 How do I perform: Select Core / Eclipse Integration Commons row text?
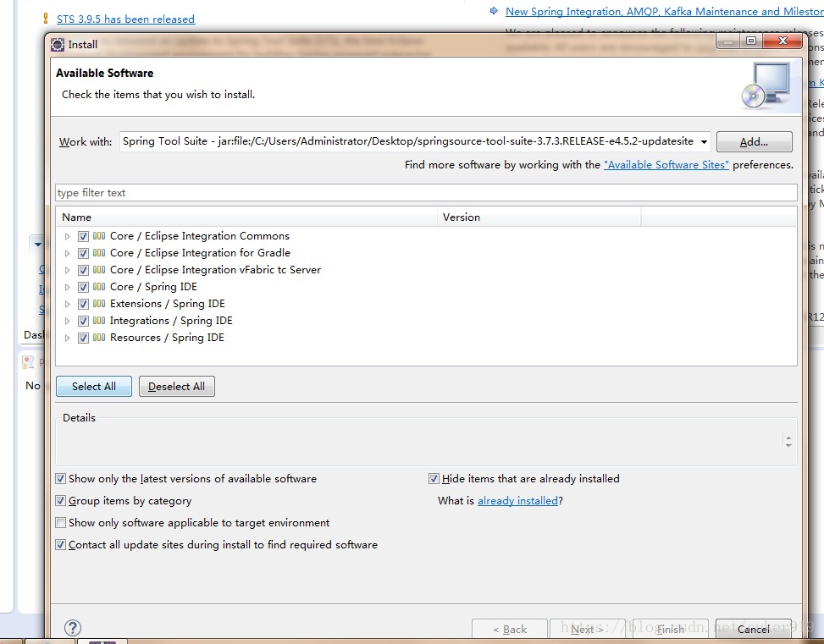coord(200,236)
